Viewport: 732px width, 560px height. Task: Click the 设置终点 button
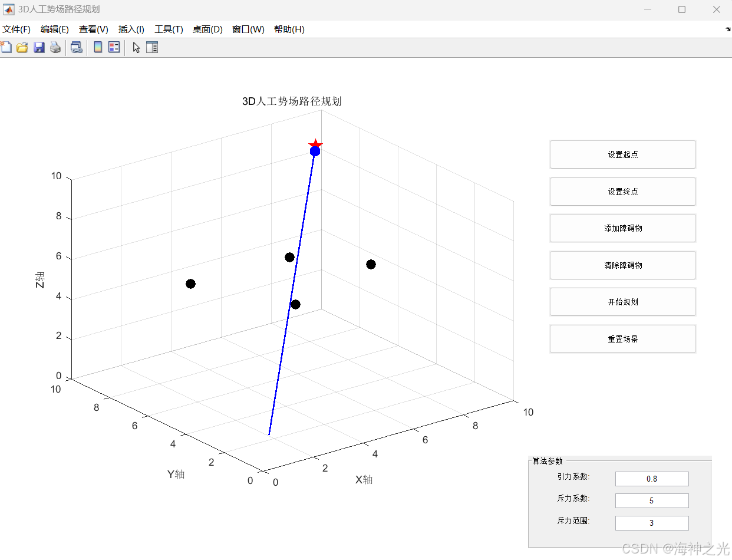pos(623,192)
